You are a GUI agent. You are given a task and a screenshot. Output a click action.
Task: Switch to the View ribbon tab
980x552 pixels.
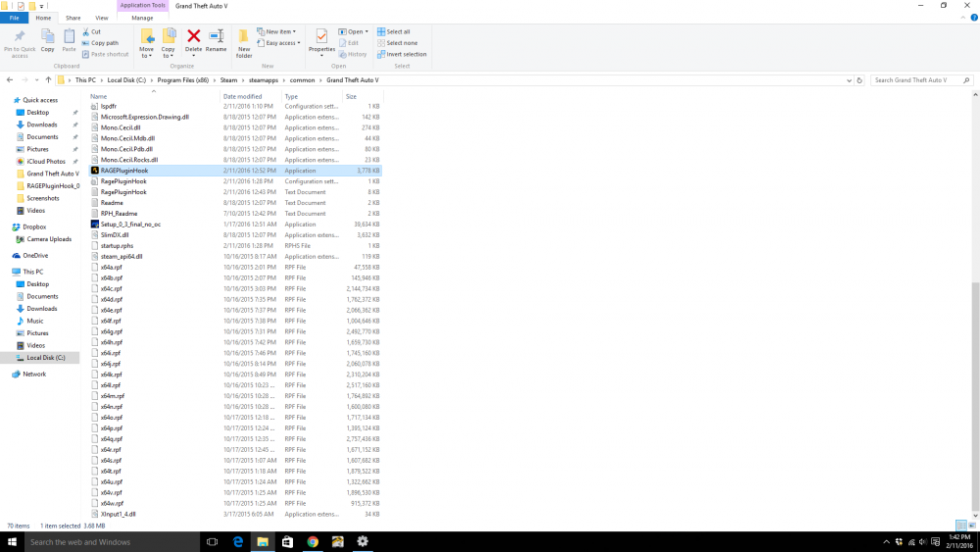pos(101,18)
